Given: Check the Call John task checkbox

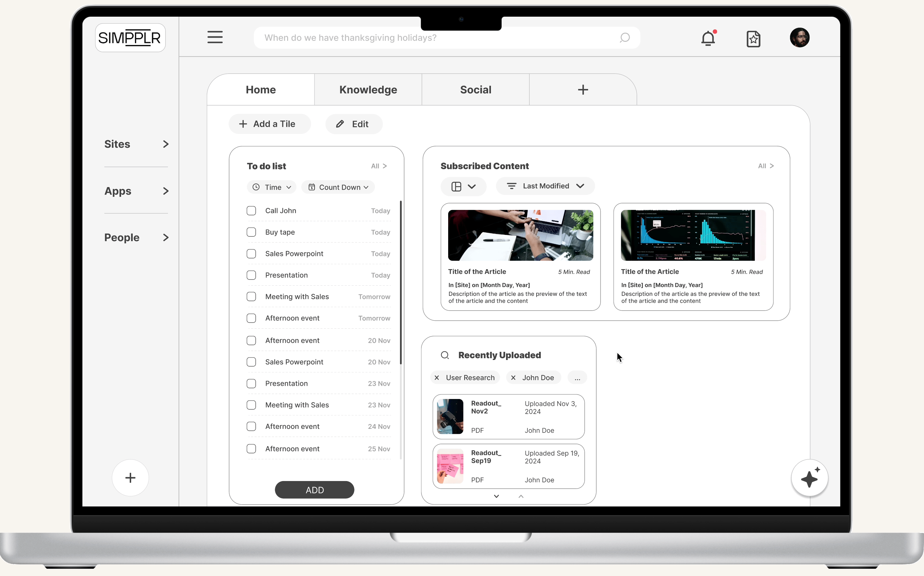Looking at the screenshot, I should tap(252, 211).
